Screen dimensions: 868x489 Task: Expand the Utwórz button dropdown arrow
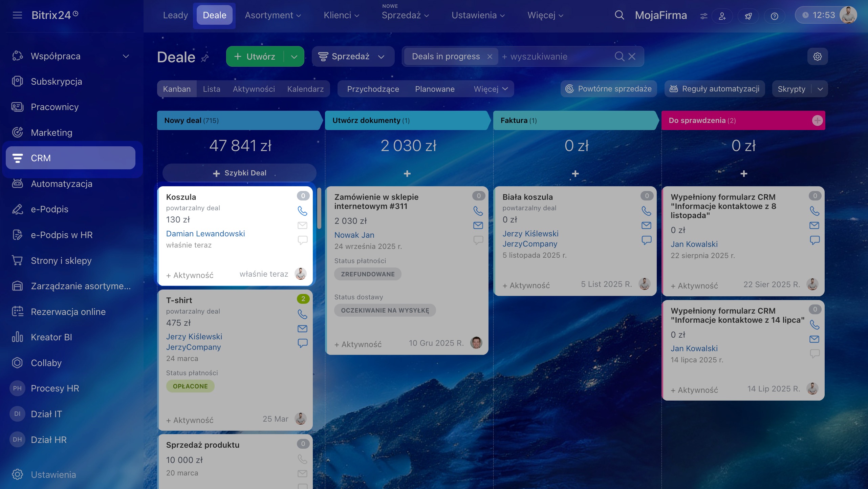click(x=294, y=57)
